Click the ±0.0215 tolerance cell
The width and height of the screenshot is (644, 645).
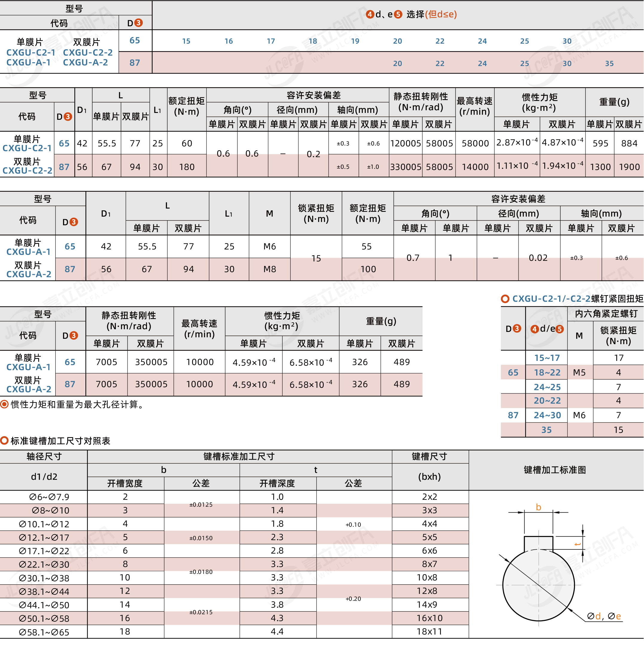click(x=201, y=612)
